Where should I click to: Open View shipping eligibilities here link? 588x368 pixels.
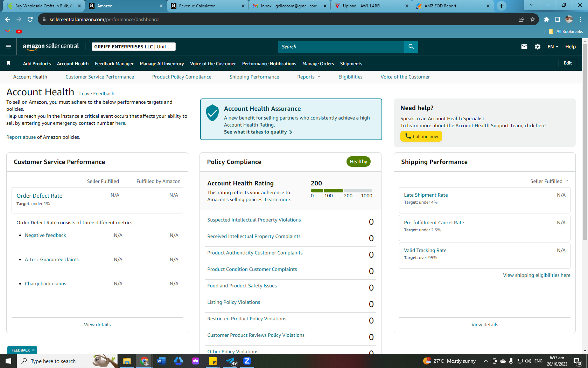pos(537,275)
